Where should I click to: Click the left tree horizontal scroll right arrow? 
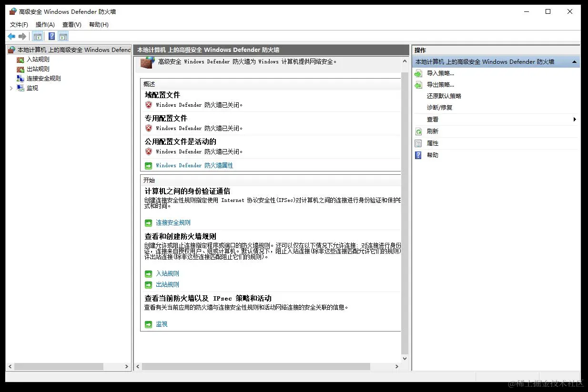127,367
